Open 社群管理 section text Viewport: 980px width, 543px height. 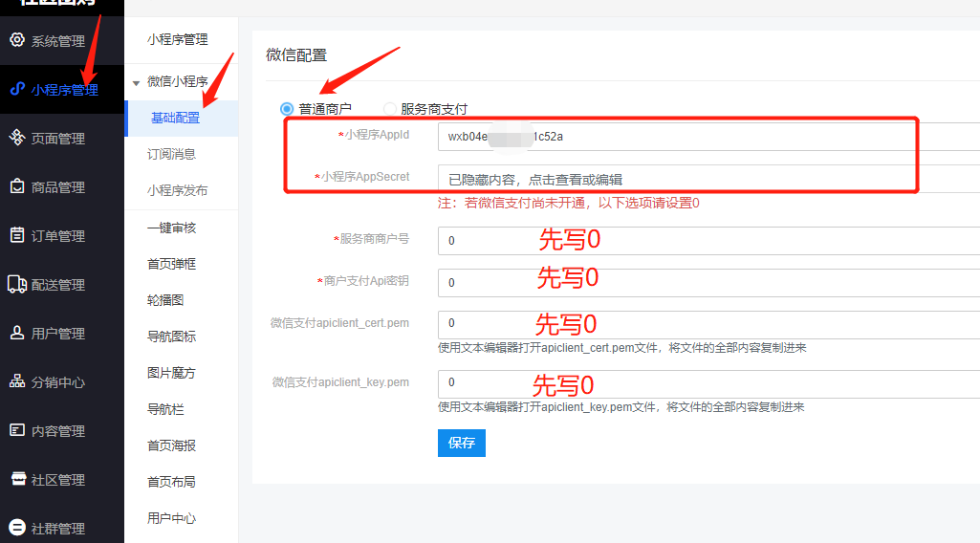coord(58,529)
